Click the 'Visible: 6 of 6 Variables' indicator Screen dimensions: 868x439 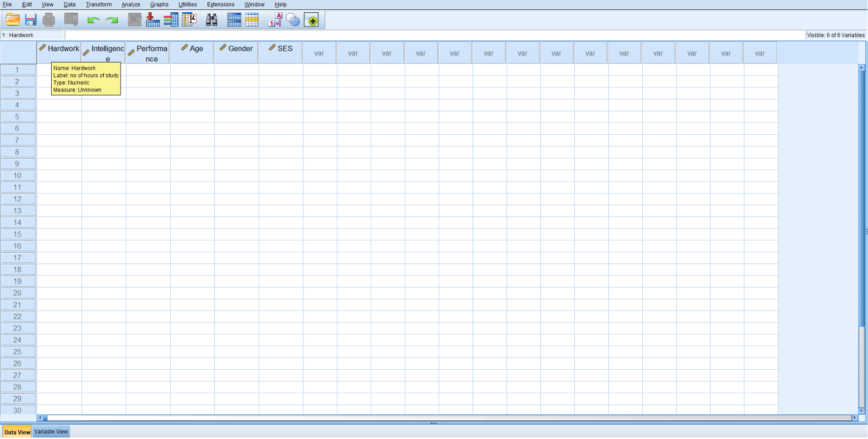[836, 35]
